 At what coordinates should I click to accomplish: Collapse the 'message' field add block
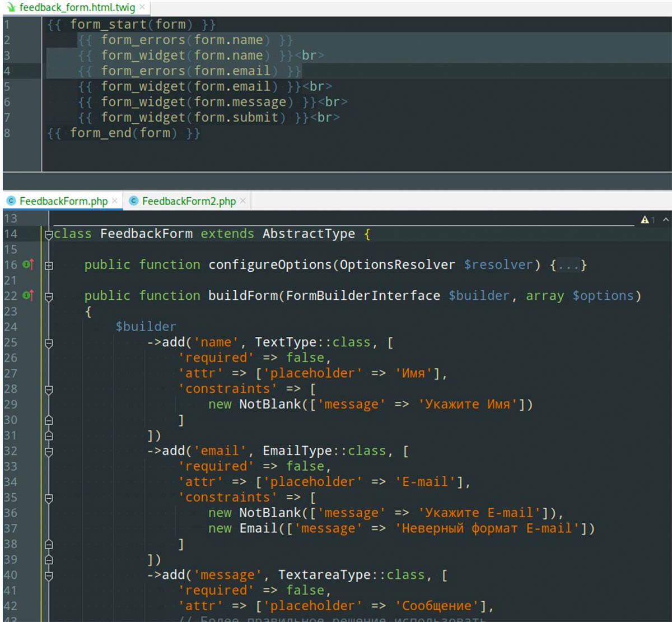pos(49,575)
